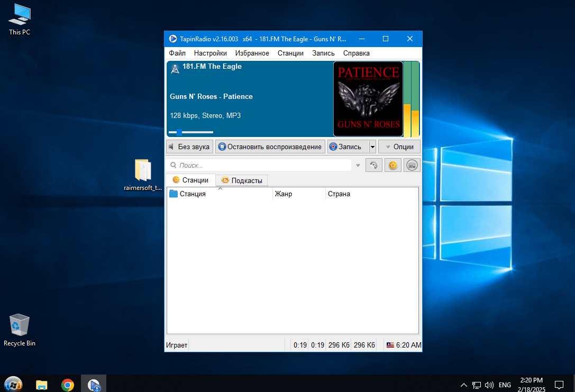Viewport: 575px width, 392px height.
Task: Click the 128 kbps, Stereo, MP3 stream info
Action: click(205, 115)
